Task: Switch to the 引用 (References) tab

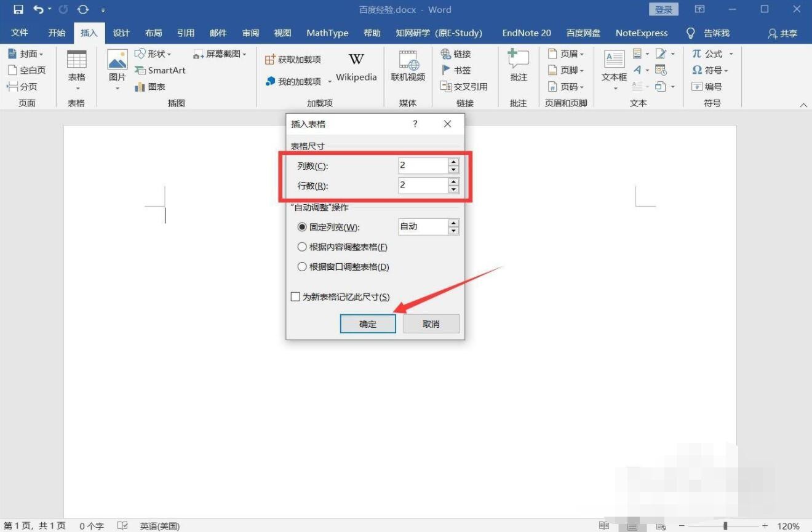Action: [186, 33]
